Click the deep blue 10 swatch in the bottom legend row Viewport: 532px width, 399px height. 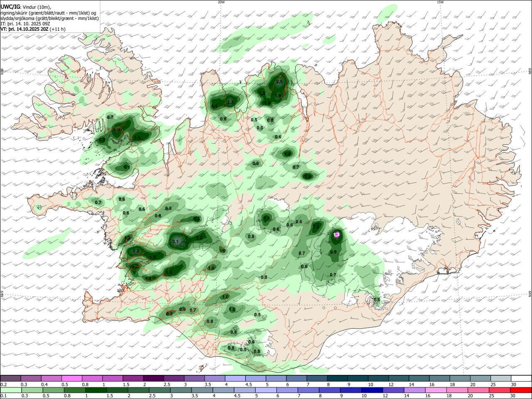click(x=371, y=390)
